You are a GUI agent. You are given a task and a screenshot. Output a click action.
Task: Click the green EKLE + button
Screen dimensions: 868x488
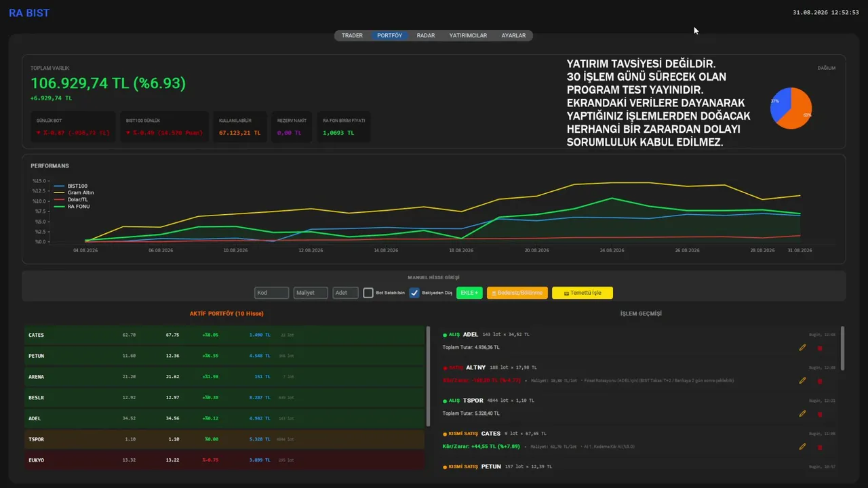coord(469,293)
